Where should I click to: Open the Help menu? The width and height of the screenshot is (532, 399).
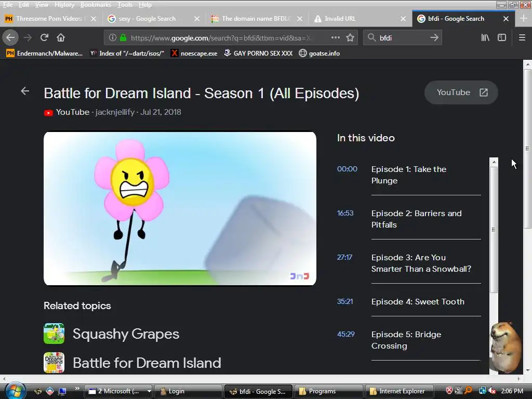(145, 5)
